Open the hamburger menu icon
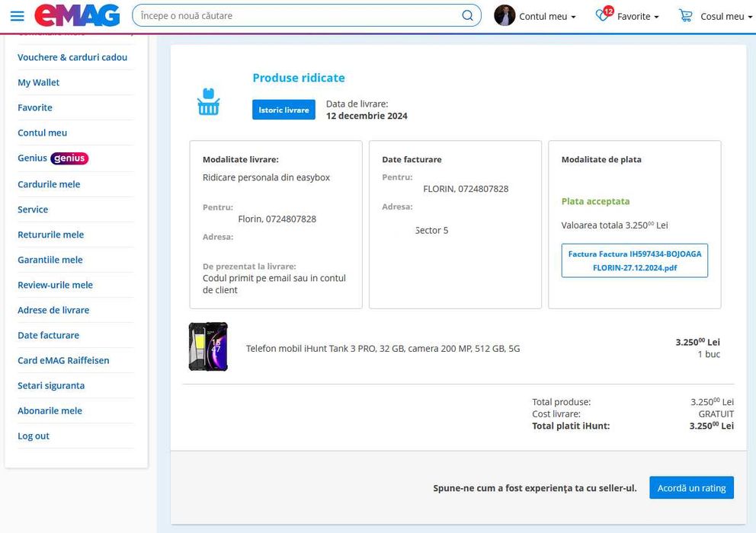756x533 pixels. tap(17, 16)
